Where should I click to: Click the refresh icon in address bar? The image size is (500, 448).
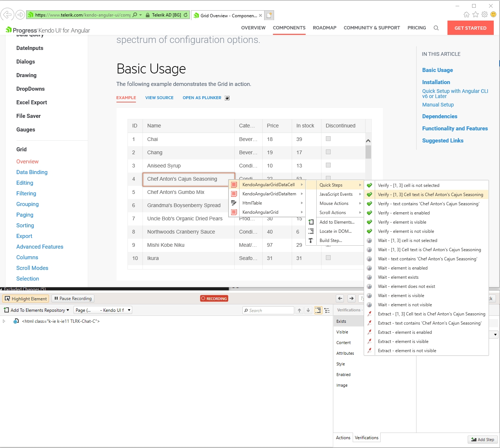tap(186, 15)
